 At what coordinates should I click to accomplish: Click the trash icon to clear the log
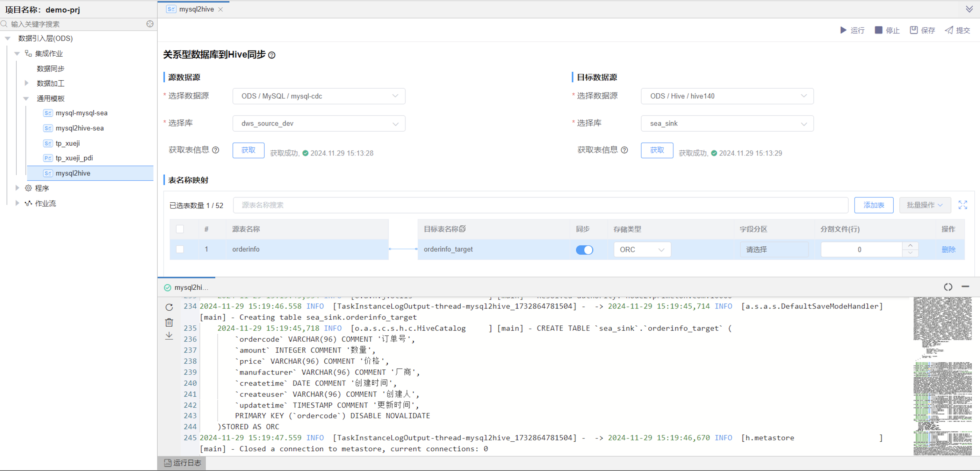pos(169,322)
